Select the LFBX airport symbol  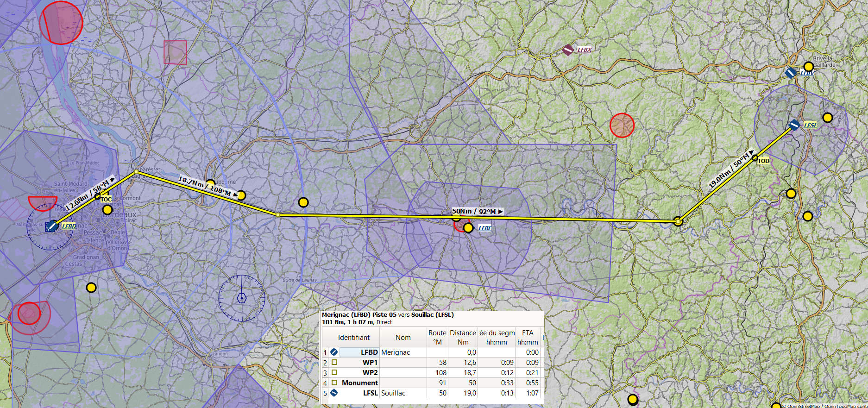tap(568, 50)
